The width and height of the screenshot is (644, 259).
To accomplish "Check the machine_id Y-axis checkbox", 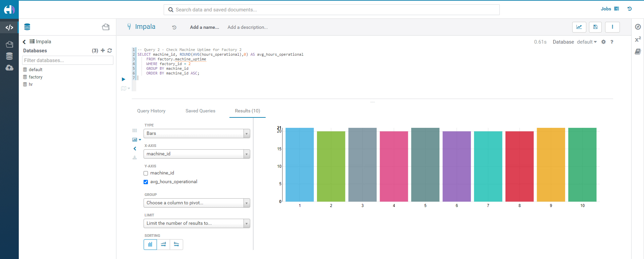I will tap(146, 173).
